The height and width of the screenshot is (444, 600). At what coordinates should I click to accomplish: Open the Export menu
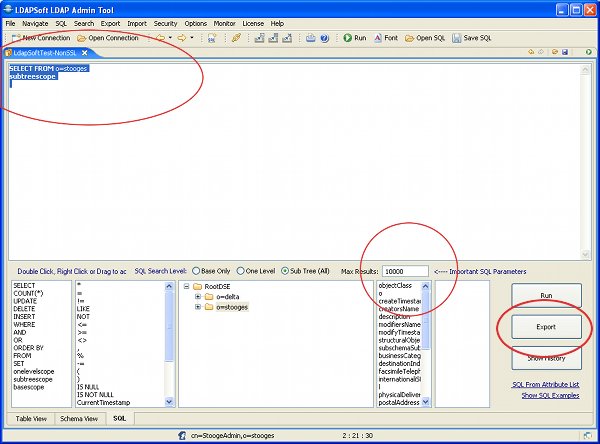pos(110,23)
